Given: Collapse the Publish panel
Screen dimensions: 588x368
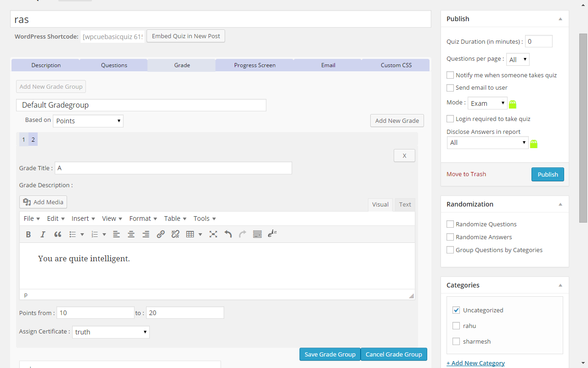Looking at the screenshot, I should [x=560, y=19].
